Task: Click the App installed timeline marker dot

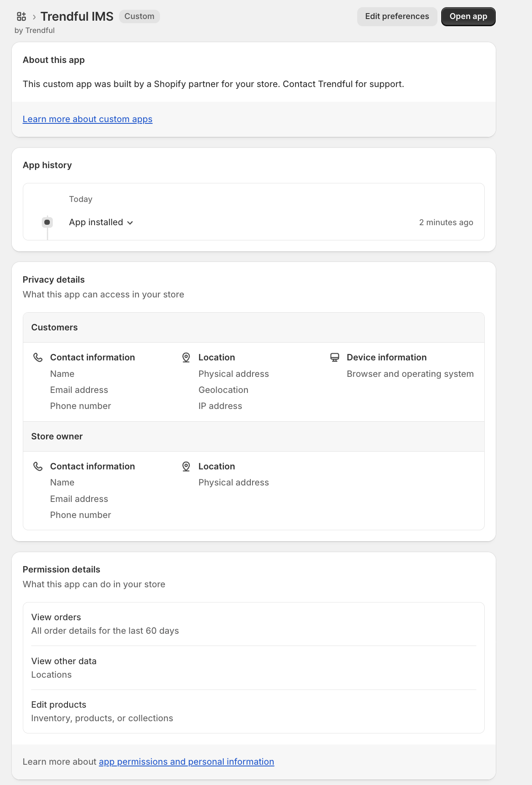Action: click(47, 222)
